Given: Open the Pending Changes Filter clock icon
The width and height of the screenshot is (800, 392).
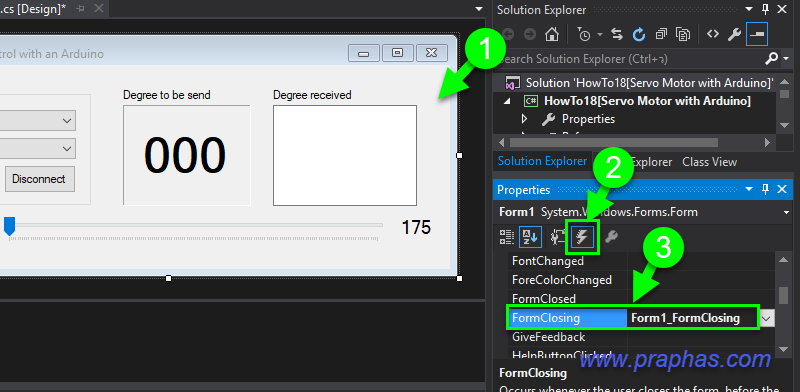Looking at the screenshot, I should click(x=584, y=34).
